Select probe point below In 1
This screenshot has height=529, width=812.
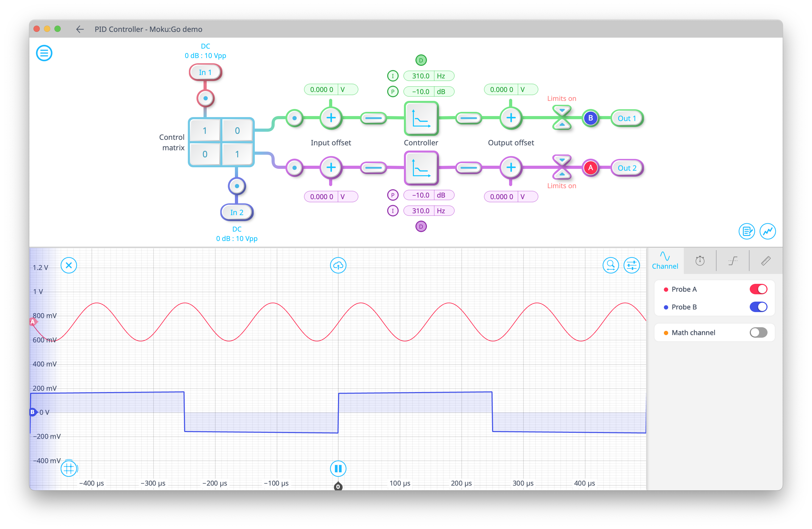(x=205, y=99)
